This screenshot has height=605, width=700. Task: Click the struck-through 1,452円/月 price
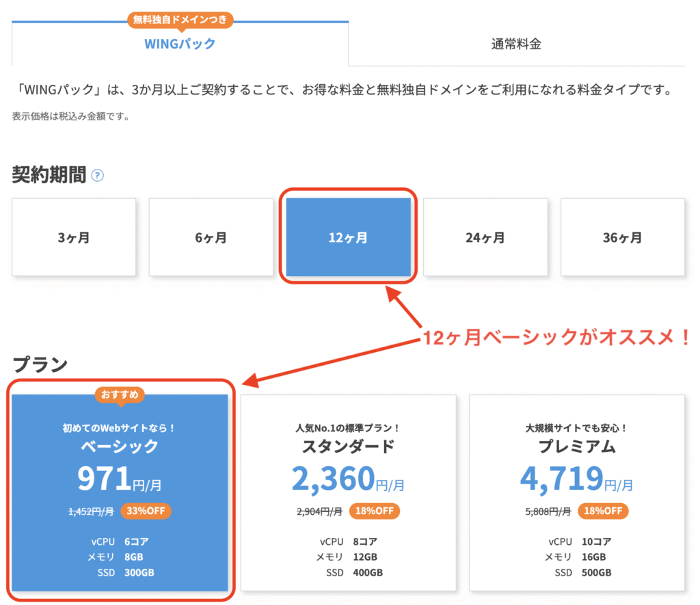(x=91, y=511)
